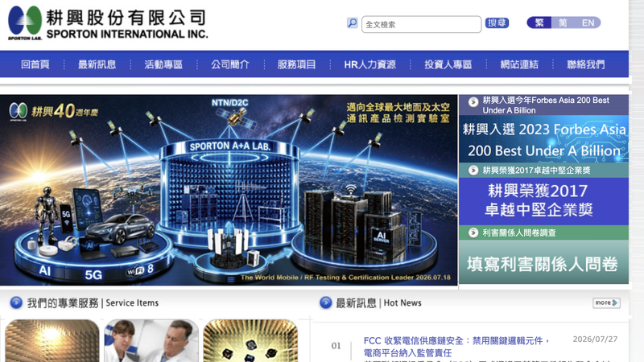Focus the 全文檢索 search input field
Image resolution: width=644 pixels, height=362 pixels.
[x=421, y=24]
